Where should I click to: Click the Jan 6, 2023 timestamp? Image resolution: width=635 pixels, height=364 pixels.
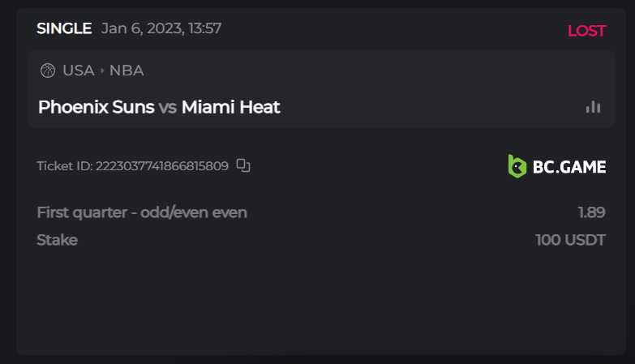161,28
